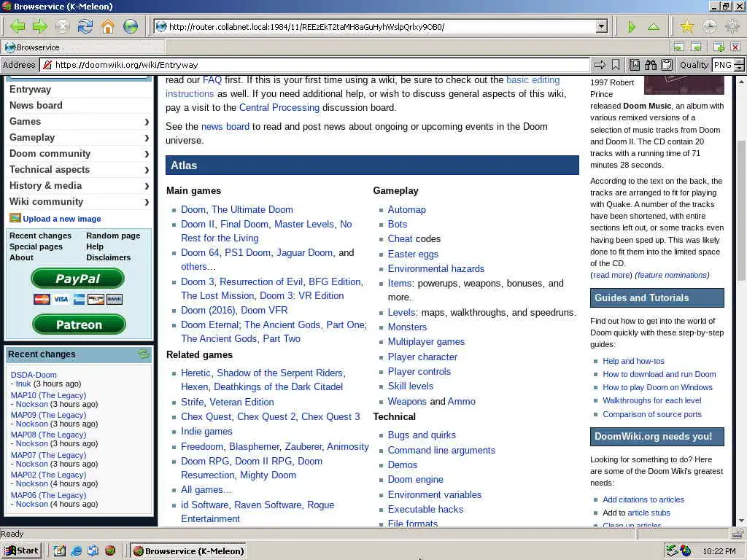Click the green Go play arrow
The height and width of the screenshot is (560, 747).
tap(632, 27)
